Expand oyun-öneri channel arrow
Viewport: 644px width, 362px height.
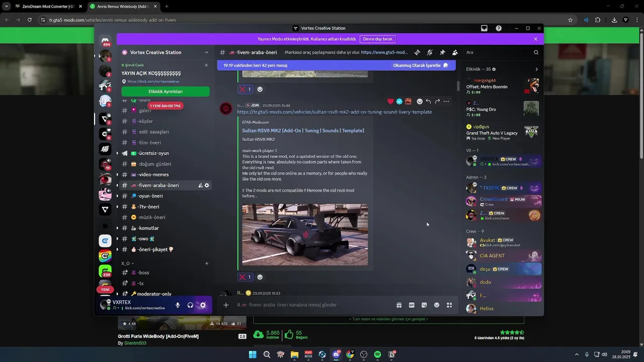pyautogui.click(x=118, y=196)
